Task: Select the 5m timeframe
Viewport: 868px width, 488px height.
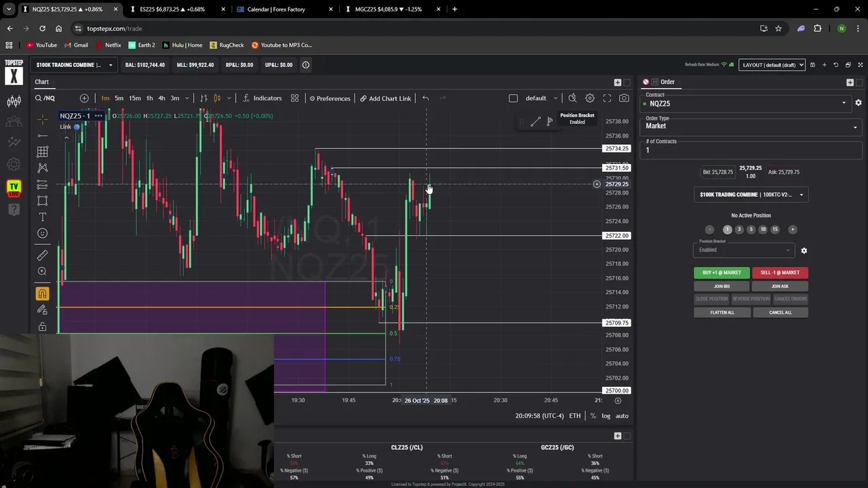Action: 119,98
